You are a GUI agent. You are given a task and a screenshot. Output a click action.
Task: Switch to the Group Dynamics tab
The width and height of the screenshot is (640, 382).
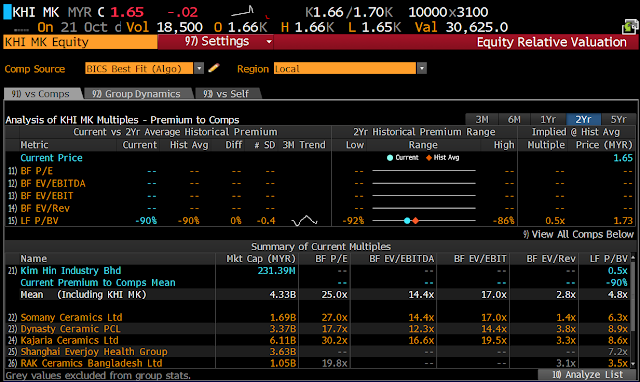(136, 94)
